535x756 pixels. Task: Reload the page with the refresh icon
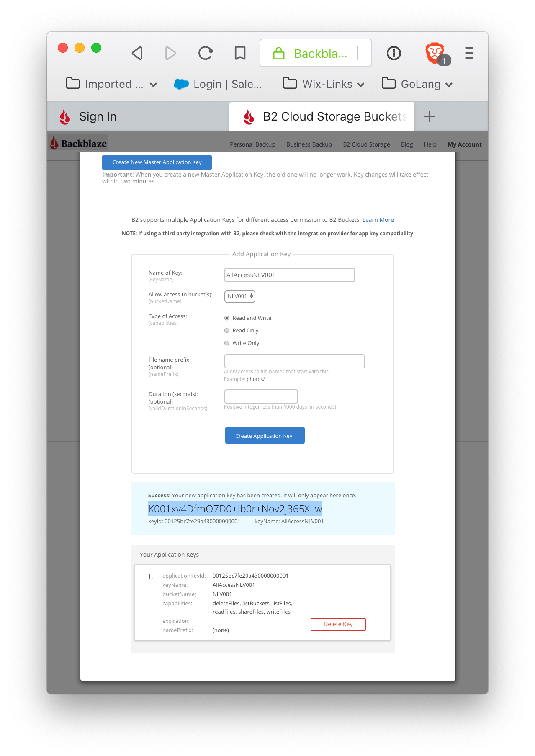coord(205,53)
